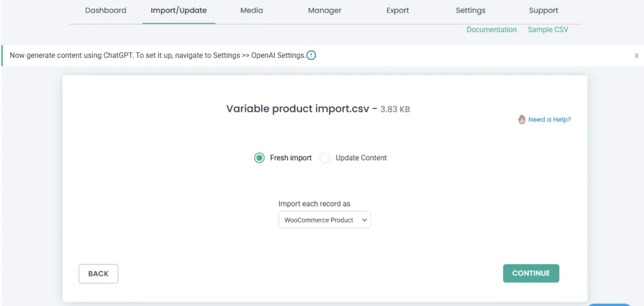Dismiss the ChatGPT notice with the x
Image resolution: width=644 pixels, height=306 pixels.
[636, 55]
